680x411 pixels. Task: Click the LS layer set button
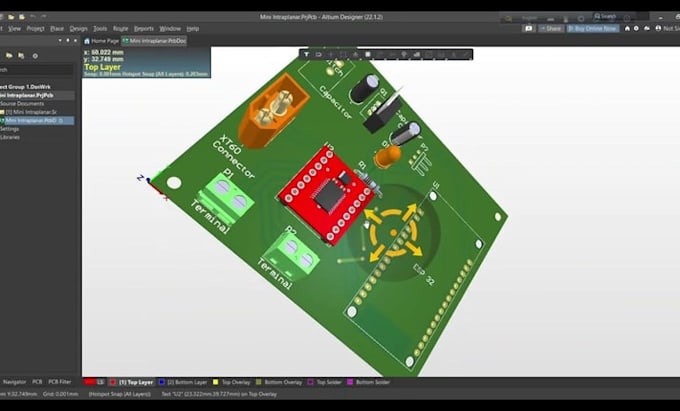[95, 382]
